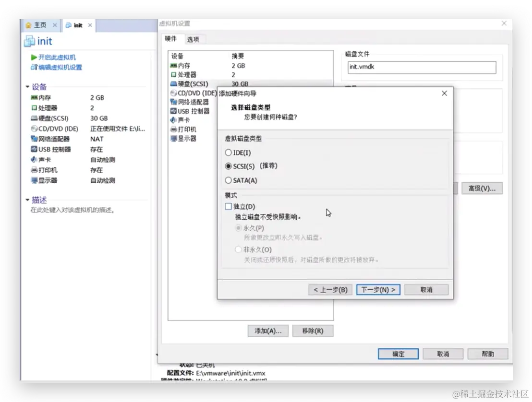Click 添加(A)... button
This screenshot has height=402, width=532.
(268, 331)
